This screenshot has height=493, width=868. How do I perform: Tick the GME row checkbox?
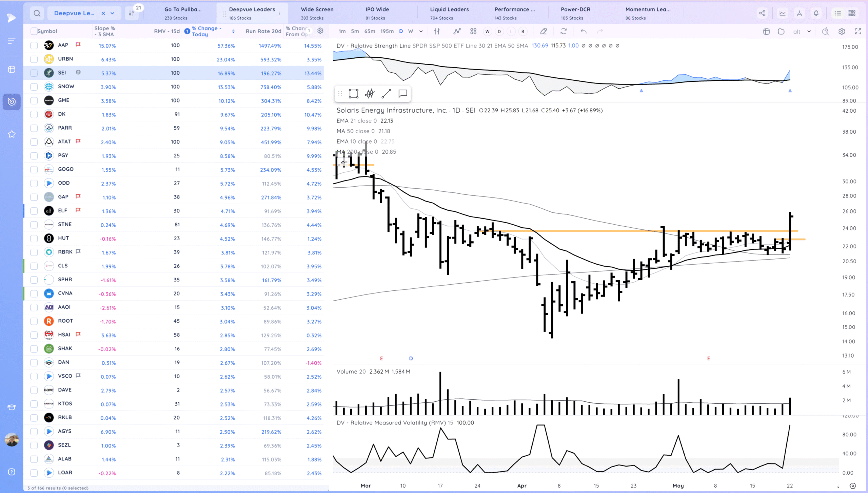pos(34,101)
